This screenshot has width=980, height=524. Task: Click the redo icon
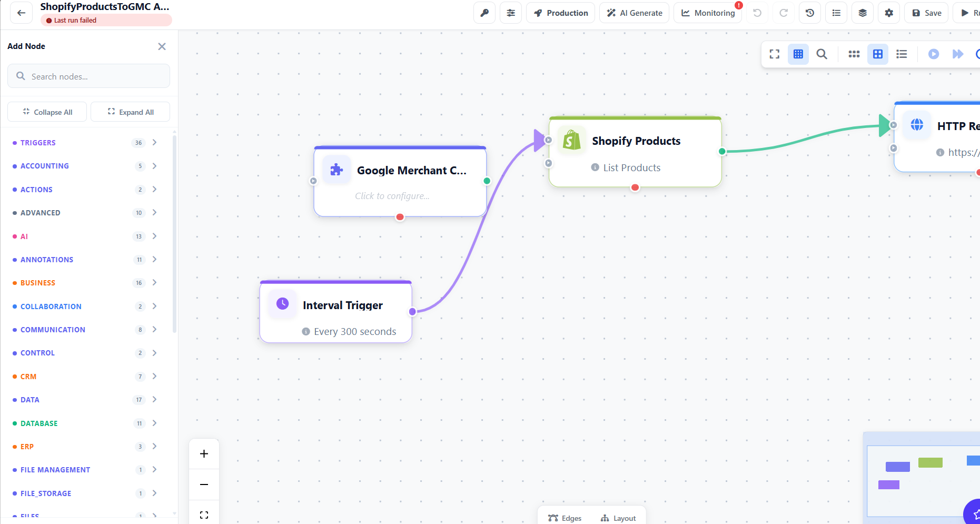[x=784, y=13]
